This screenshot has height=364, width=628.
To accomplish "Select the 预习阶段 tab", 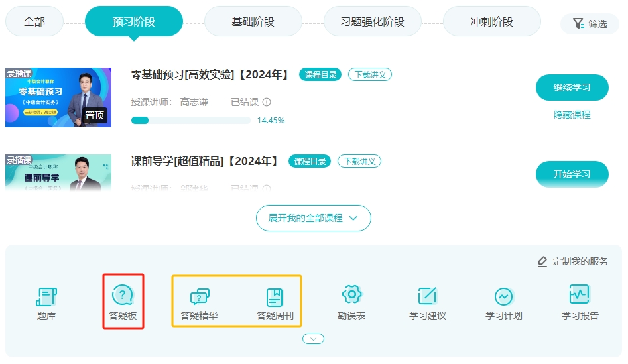I will coord(134,22).
